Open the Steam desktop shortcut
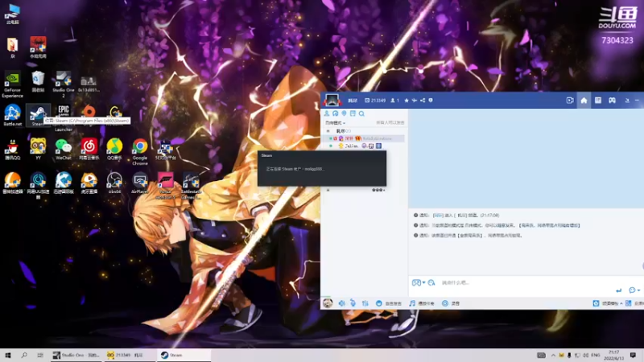 [x=38, y=115]
